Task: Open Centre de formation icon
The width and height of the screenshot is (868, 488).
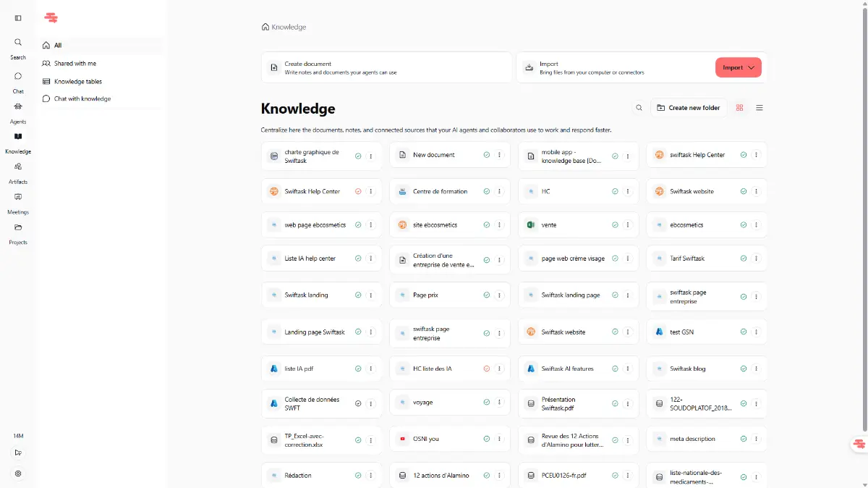Action: pos(402,192)
